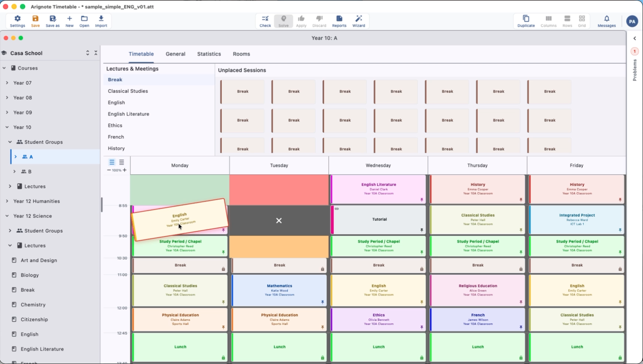Expand student group B
This screenshot has width=643, height=364.
[x=14, y=172]
